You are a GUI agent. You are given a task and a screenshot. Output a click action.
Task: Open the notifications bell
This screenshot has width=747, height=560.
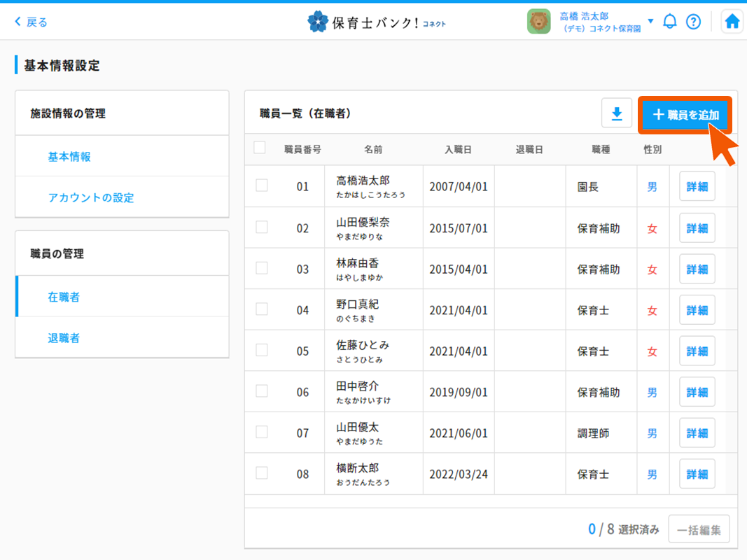click(669, 22)
